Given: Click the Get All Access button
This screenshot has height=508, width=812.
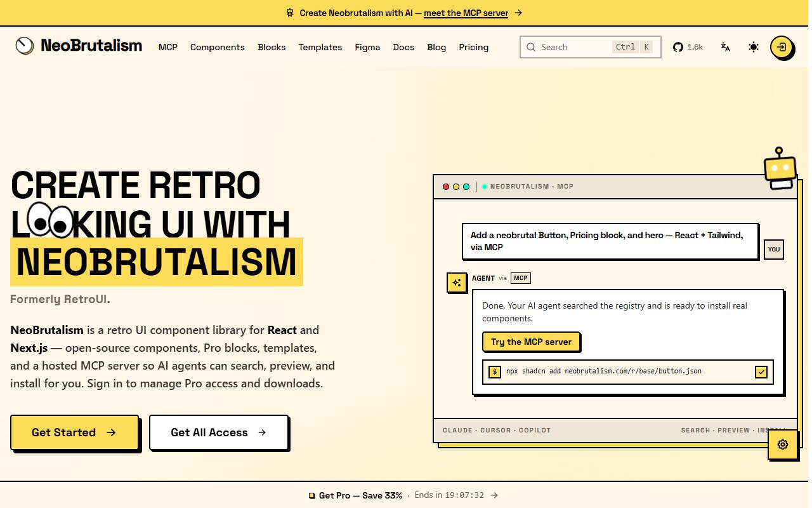Looking at the screenshot, I should 219,432.
